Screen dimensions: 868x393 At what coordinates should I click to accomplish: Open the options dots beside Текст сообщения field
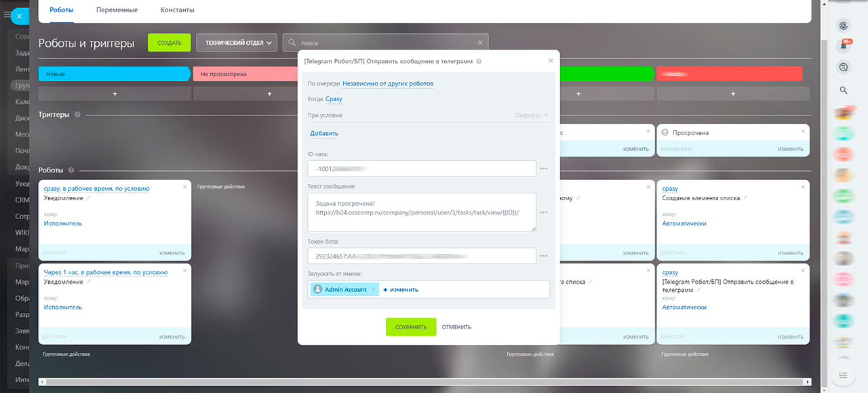point(544,212)
